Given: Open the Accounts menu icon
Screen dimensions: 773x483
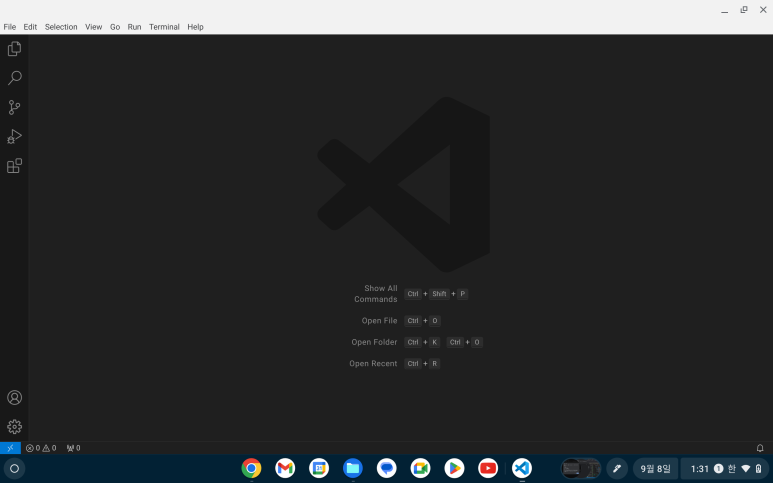Looking at the screenshot, I should click(x=14, y=397).
